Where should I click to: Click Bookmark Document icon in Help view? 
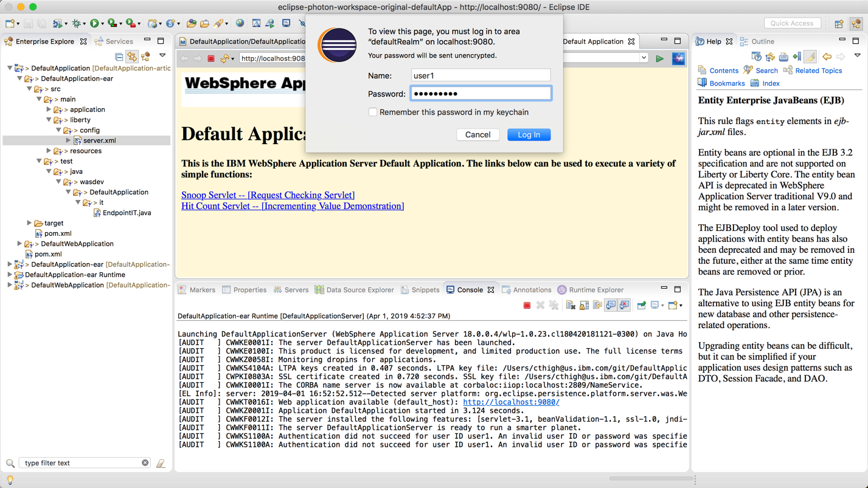(797, 57)
